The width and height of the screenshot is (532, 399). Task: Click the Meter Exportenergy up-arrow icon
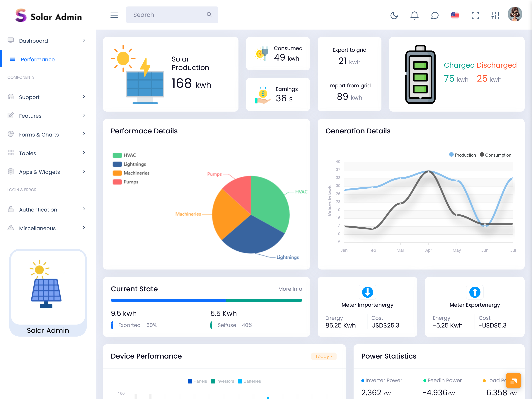(475, 292)
